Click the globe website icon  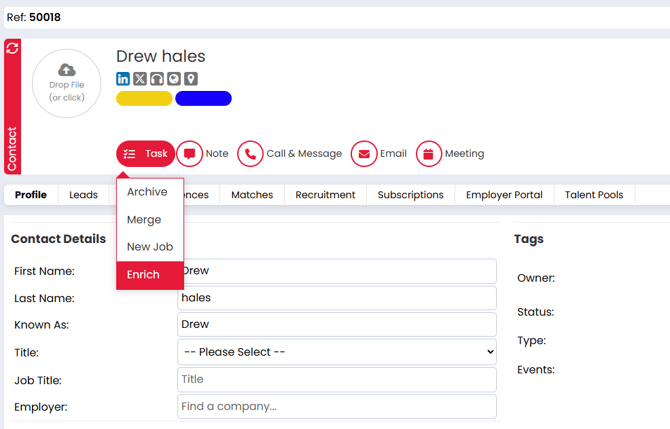pyautogui.click(x=174, y=78)
